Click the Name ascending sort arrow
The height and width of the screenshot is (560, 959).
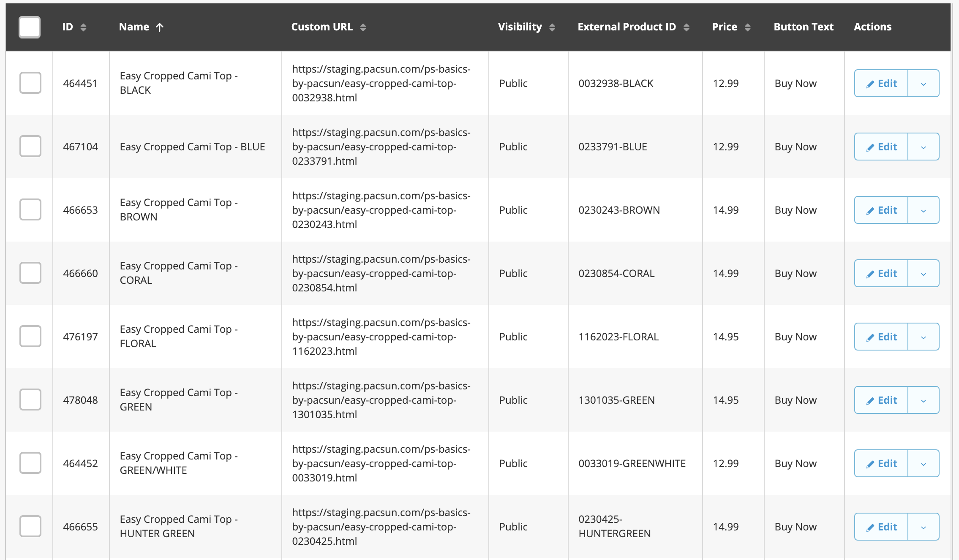coord(159,27)
